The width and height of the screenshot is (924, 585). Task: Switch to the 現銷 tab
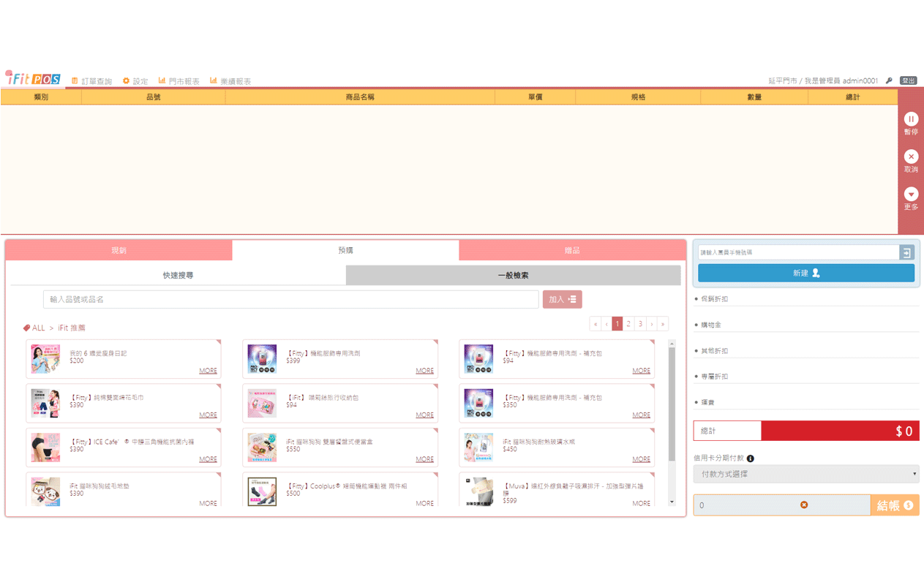pyautogui.click(x=119, y=250)
